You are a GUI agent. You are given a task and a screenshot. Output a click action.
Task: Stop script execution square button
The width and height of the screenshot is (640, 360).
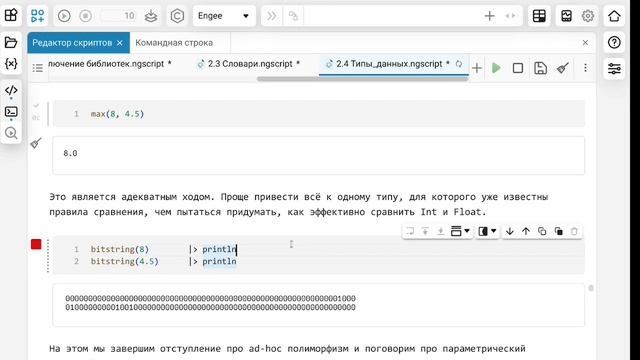click(x=518, y=68)
